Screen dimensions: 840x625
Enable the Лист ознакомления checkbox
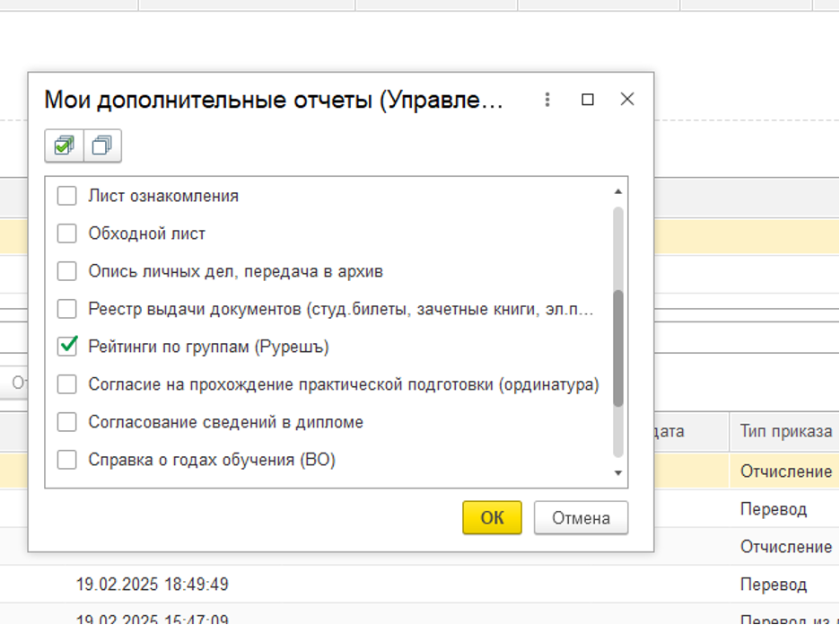click(67, 196)
